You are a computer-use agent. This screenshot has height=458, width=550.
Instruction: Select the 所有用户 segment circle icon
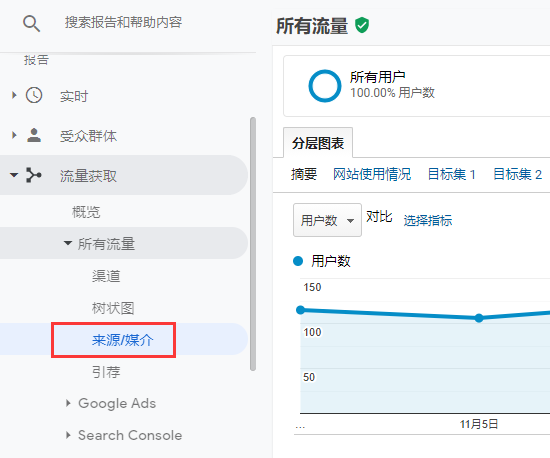coord(324,86)
